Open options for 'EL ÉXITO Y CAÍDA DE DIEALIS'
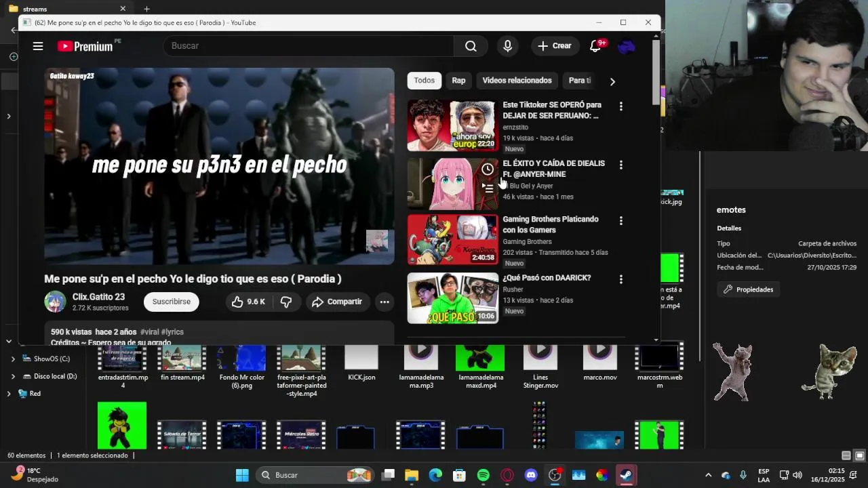The width and height of the screenshot is (868, 488). click(620, 165)
